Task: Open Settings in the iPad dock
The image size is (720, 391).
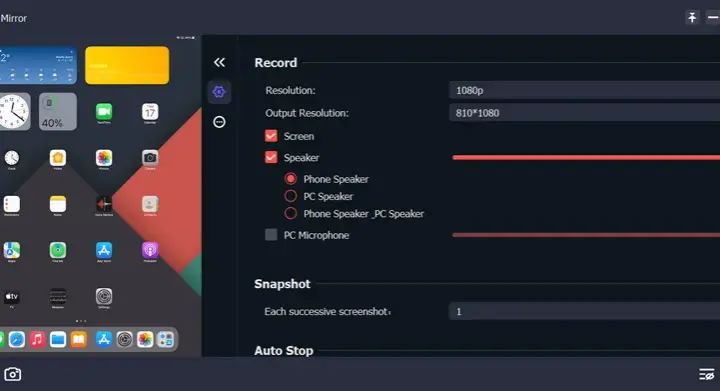Action: point(124,340)
